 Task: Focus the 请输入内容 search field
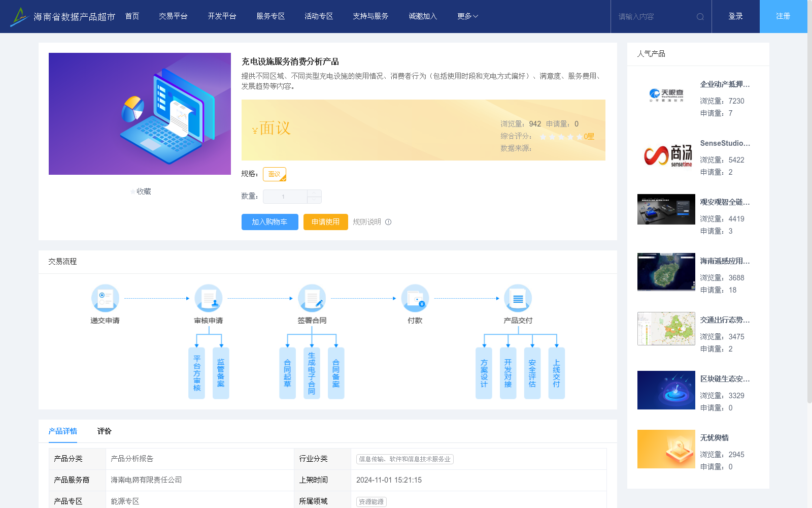(655, 17)
